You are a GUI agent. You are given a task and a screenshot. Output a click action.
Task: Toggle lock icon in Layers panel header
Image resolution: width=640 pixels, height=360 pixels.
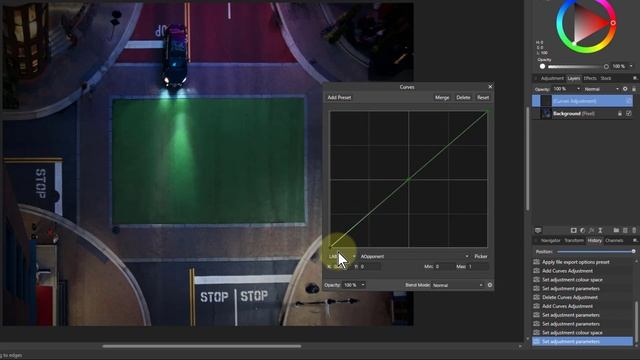(633, 89)
